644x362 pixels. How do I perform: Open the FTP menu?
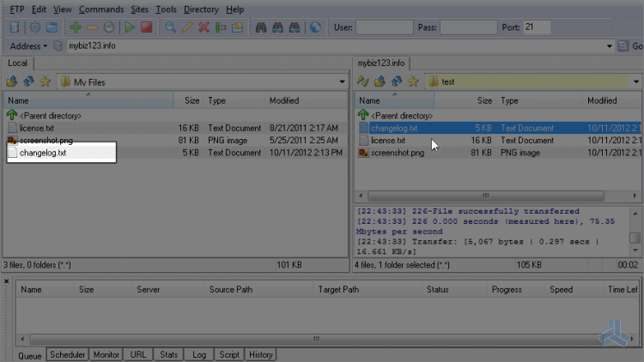click(17, 9)
